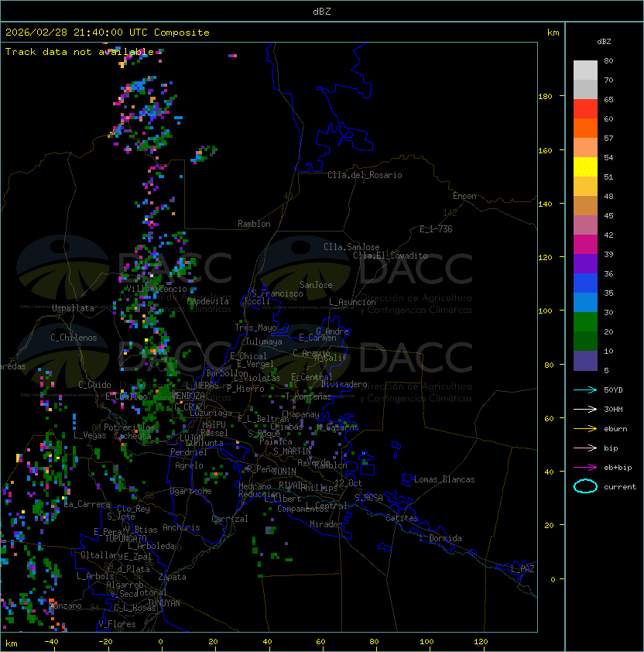Click the L_Dormida map label
Viewport: 644px width, 652px height.
tap(440, 538)
